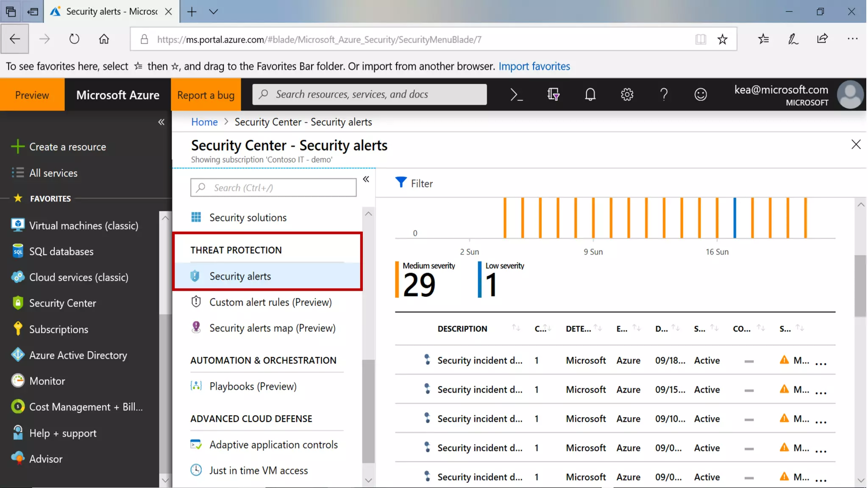
Task: Click the Report a bug button
Action: coord(206,95)
